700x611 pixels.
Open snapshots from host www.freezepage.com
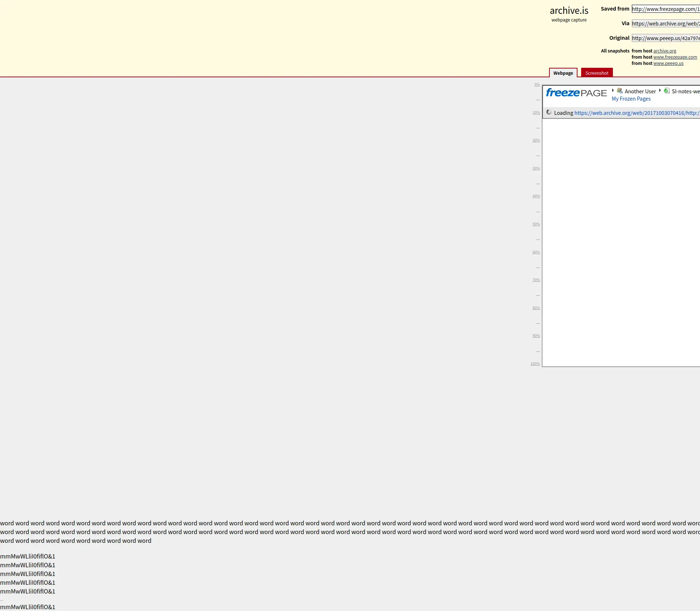[675, 57]
